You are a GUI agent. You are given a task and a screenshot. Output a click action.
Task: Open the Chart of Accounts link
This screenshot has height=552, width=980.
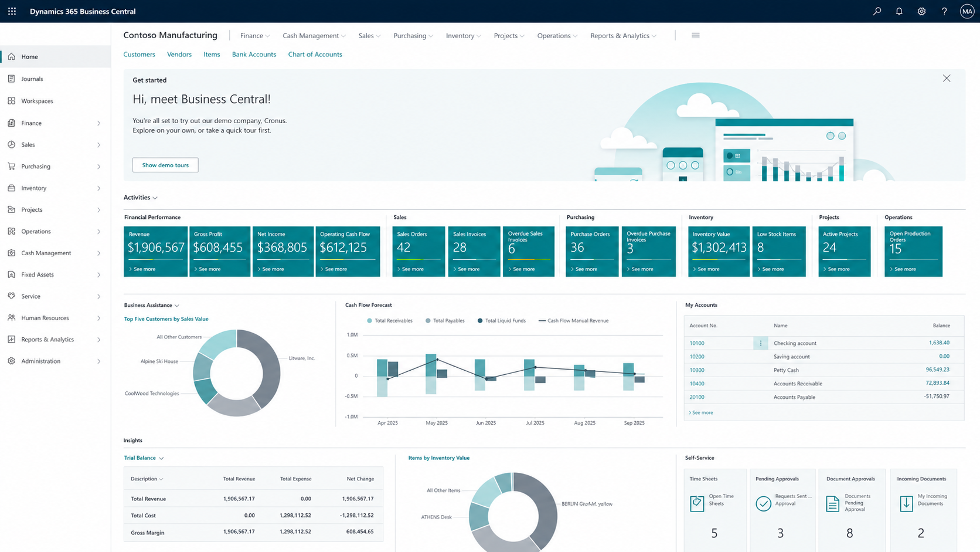click(x=315, y=55)
